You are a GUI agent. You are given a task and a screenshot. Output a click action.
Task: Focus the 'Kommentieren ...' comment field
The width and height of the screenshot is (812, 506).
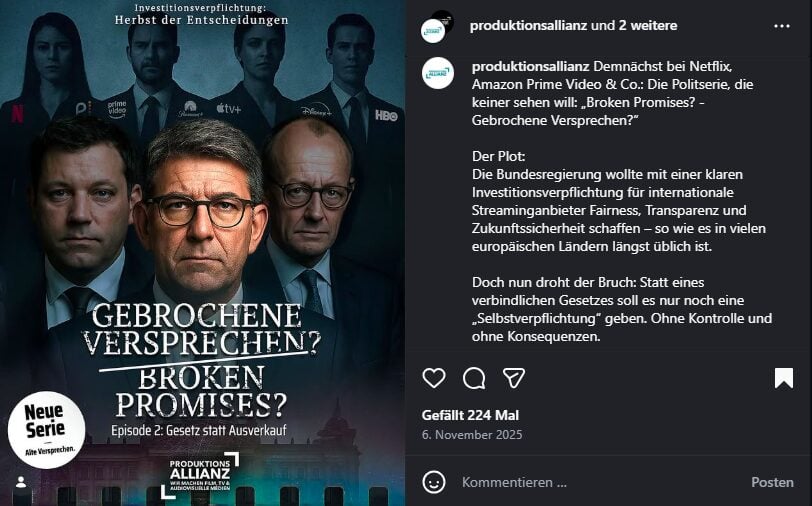tap(601, 482)
